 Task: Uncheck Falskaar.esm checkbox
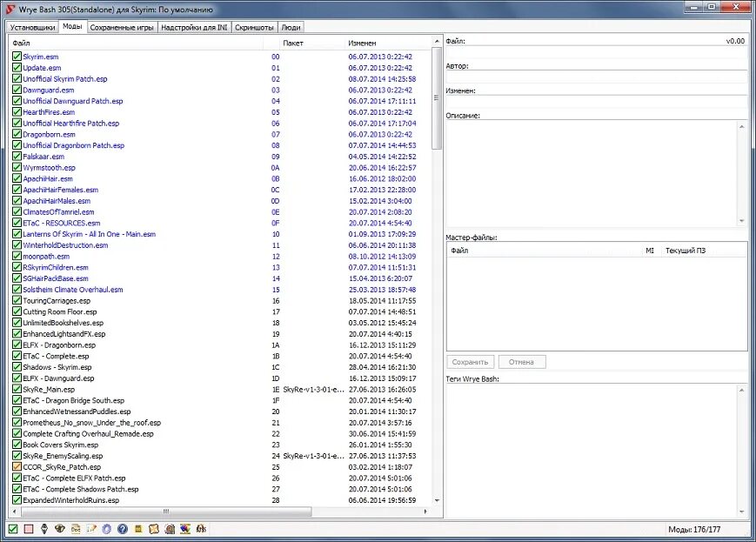click(x=17, y=157)
